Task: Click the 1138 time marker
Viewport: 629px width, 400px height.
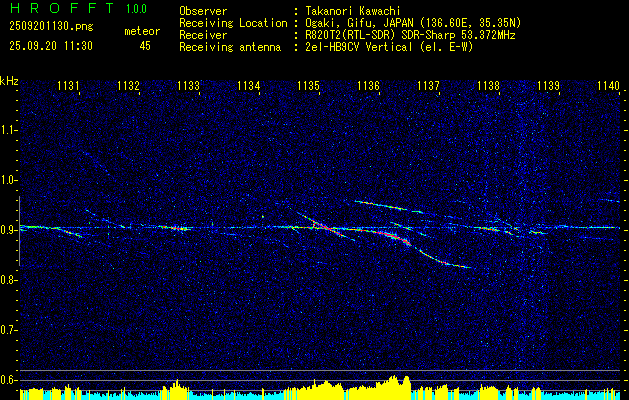Action: click(489, 86)
